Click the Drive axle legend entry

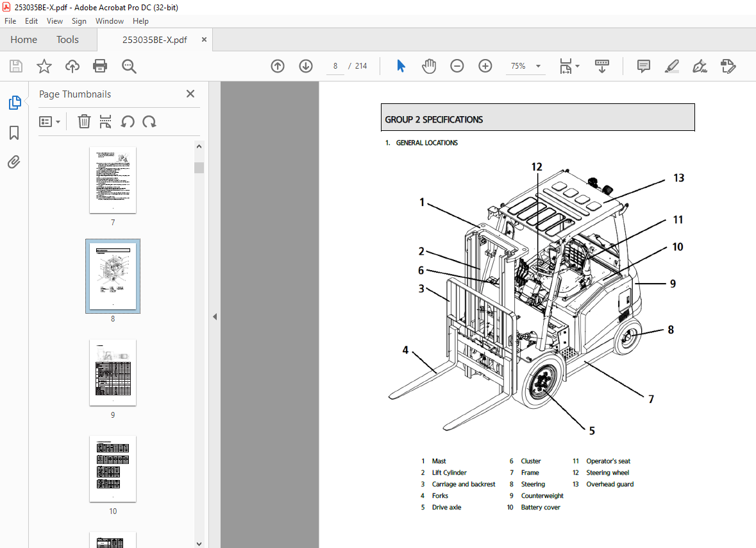446,508
